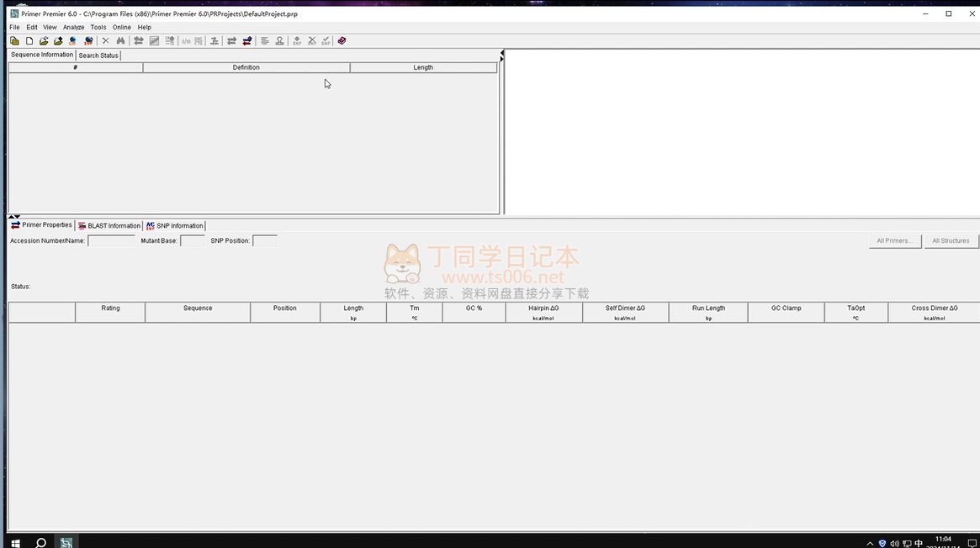Open the Analyze menu
This screenshot has height=548, width=980.
pyautogui.click(x=74, y=27)
